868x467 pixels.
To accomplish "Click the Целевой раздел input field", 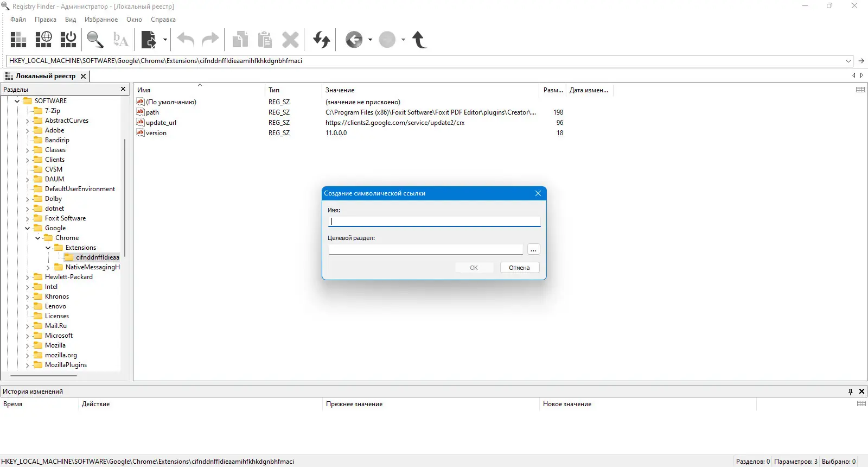I will tap(426, 249).
